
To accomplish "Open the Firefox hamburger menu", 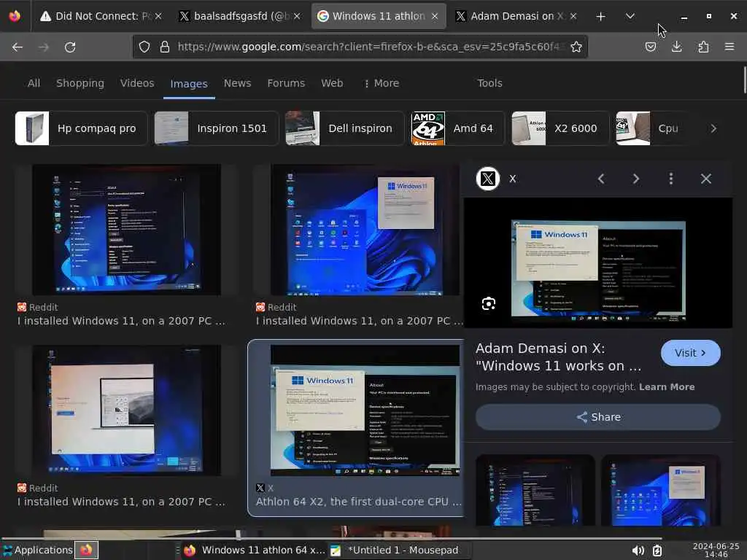I will click(x=729, y=47).
